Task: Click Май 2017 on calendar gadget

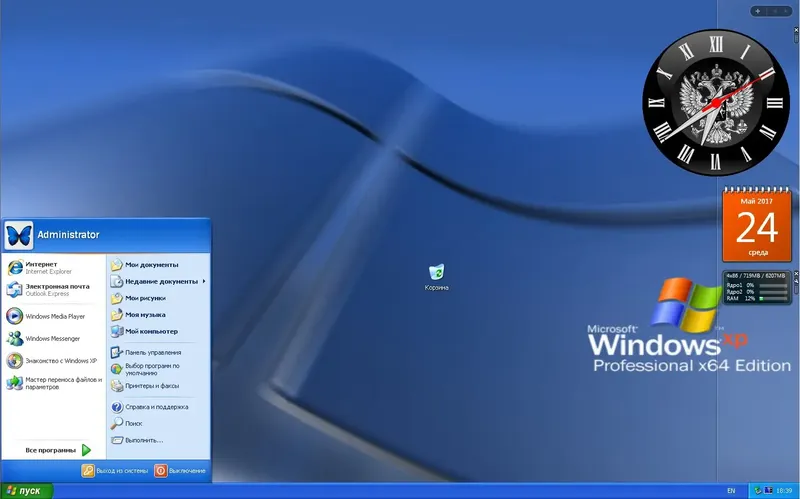Action: (x=757, y=201)
